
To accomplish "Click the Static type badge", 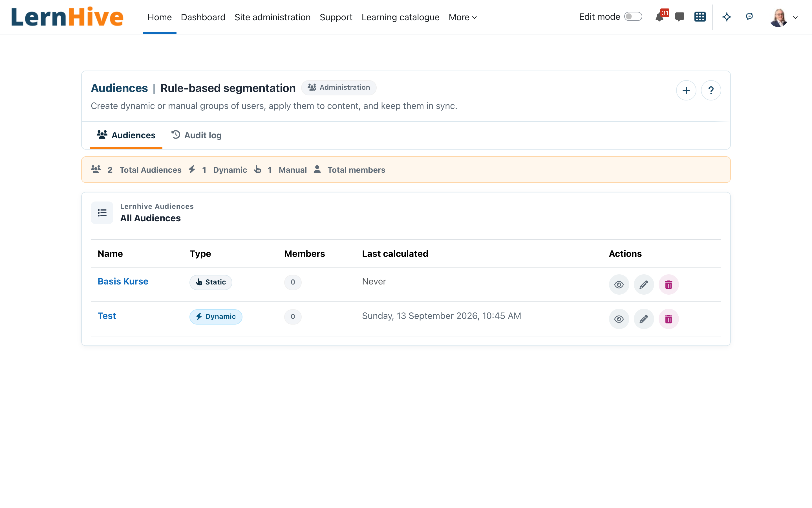I will point(211,282).
